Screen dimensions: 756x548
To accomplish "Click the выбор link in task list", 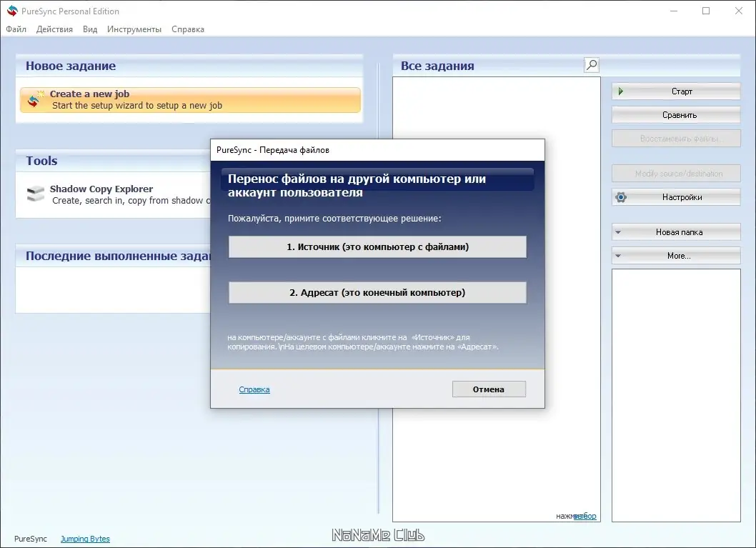I will point(585,516).
